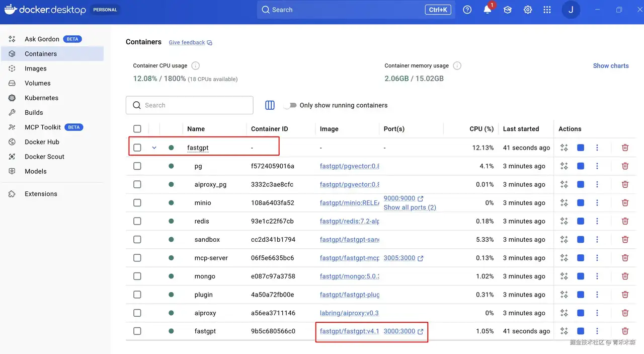
Task: Check the select-all checkbox in header
Action: click(x=137, y=129)
